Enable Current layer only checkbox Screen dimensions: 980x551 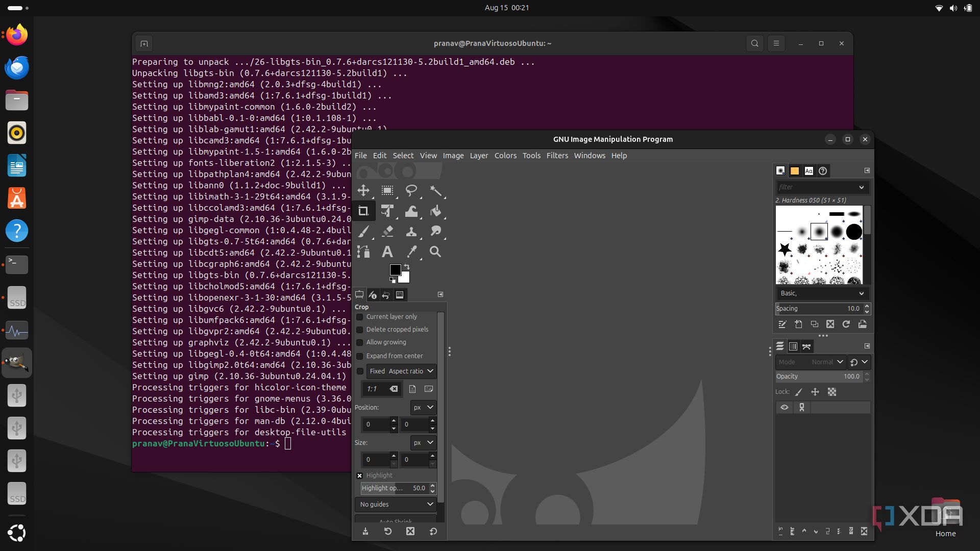[x=359, y=317]
